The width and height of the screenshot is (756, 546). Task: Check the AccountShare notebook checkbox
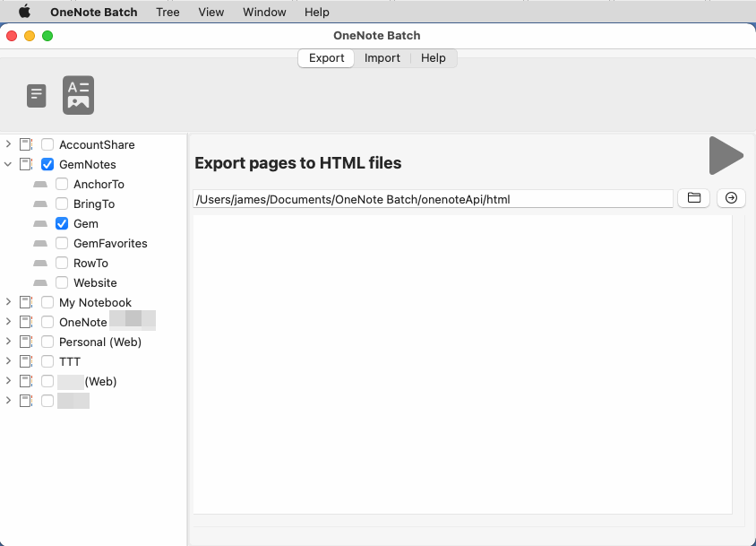[x=47, y=144]
